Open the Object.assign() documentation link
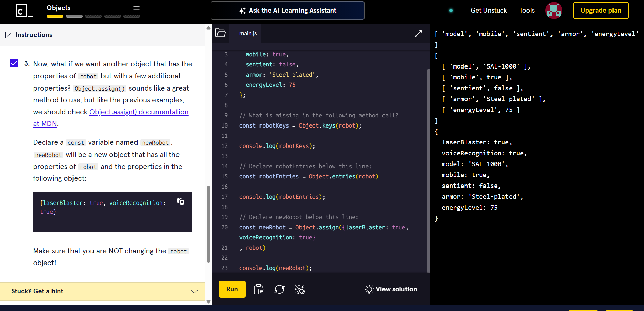This screenshot has width=644, height=311. (139, 112)
